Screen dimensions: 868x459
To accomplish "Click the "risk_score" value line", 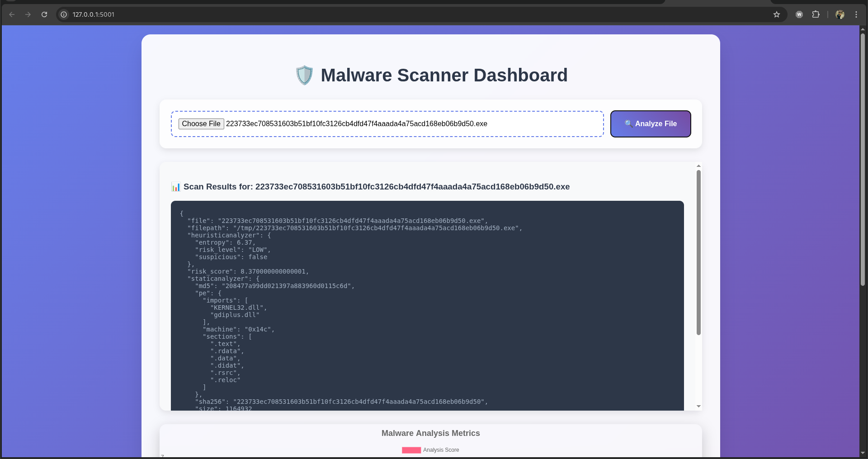I will point(248,271).
